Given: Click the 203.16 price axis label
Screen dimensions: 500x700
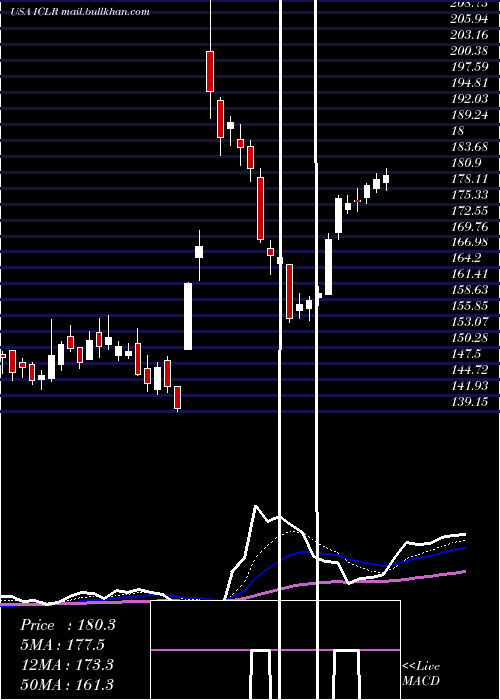Looking at the screenshot, I should click(469, 35).
